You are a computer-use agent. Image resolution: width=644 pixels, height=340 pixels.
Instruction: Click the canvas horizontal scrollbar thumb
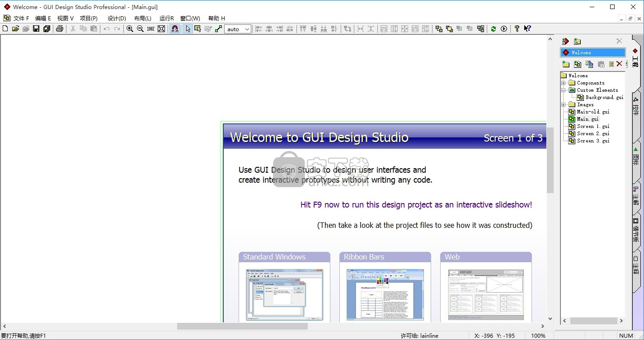click(242, 326)
